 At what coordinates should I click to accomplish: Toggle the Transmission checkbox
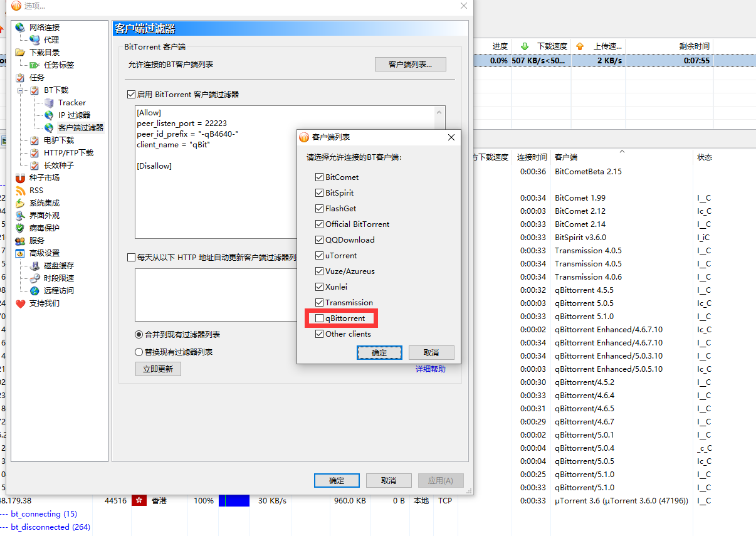tap(320, 303)
